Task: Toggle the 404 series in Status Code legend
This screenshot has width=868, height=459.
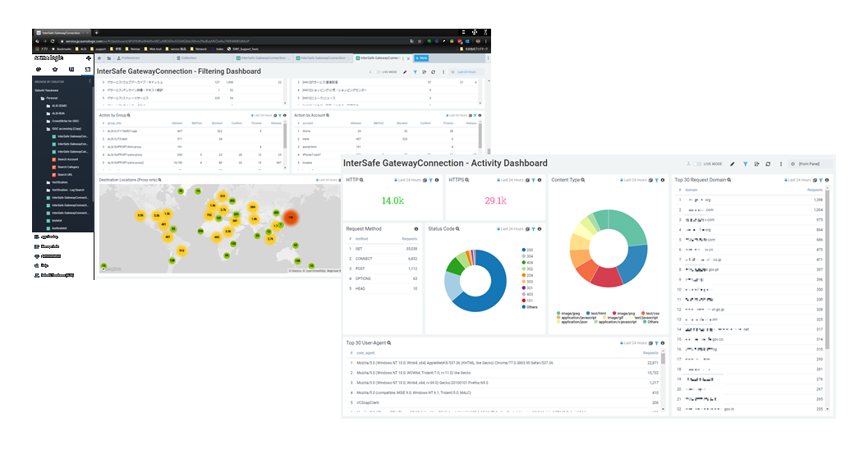Action: click(x=527, y=263)
